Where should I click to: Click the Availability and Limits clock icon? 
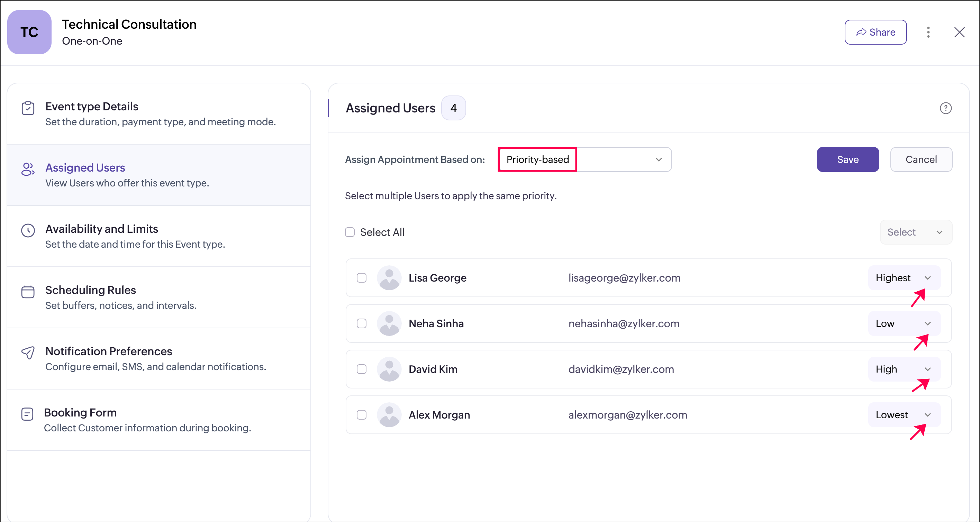coord(28,230)
